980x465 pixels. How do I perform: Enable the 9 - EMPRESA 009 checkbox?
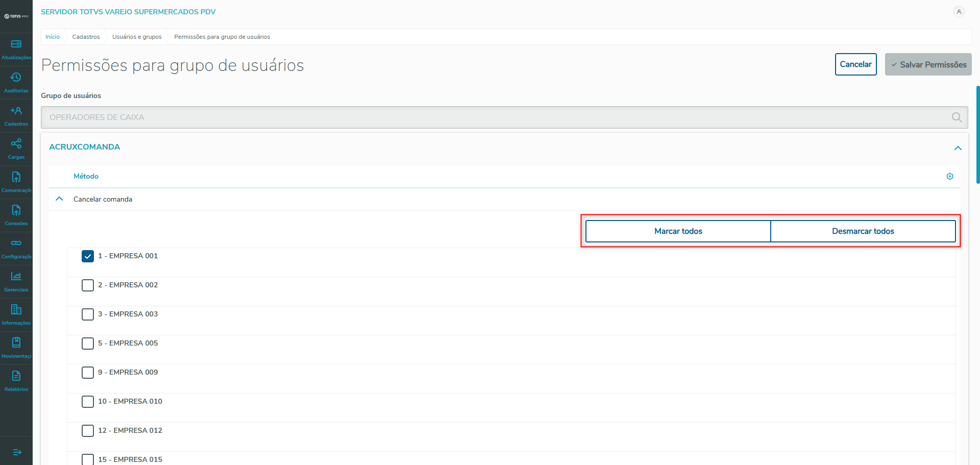(x=88, y=373)
